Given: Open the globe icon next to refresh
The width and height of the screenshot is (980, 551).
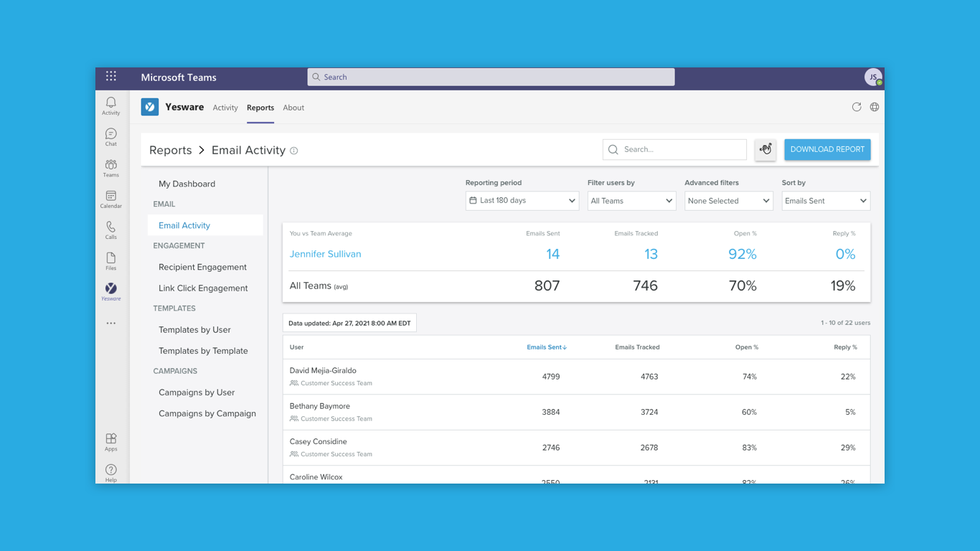Looking at the screenshot, I should 874,107.
